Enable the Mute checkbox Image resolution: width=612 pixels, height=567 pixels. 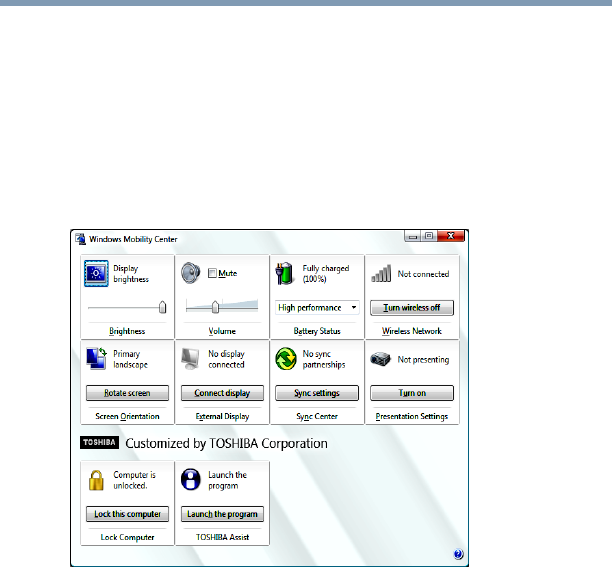(x=212, y=273)
